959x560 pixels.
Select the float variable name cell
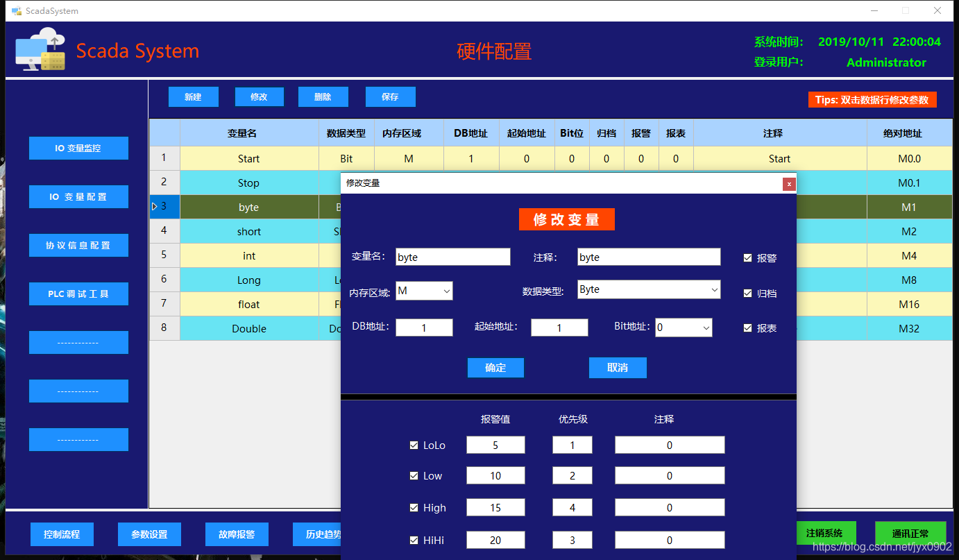[249, 304]
